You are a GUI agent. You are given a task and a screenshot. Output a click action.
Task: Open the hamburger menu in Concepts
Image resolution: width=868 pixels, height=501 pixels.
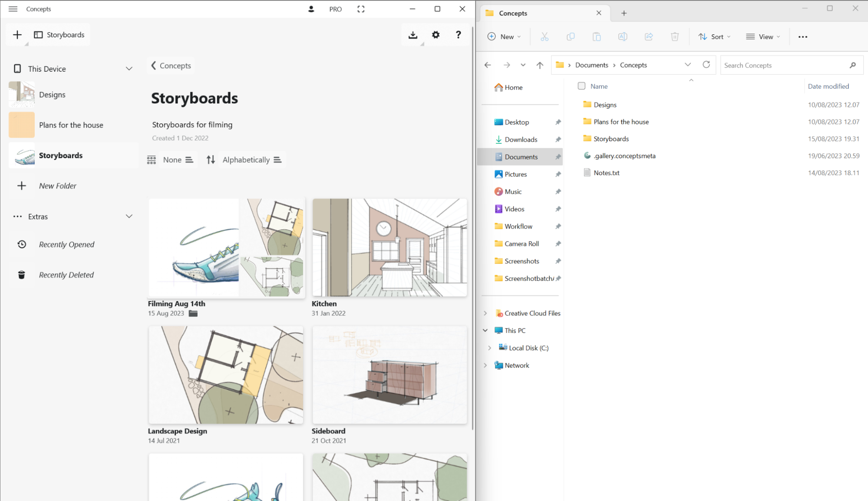13,9
